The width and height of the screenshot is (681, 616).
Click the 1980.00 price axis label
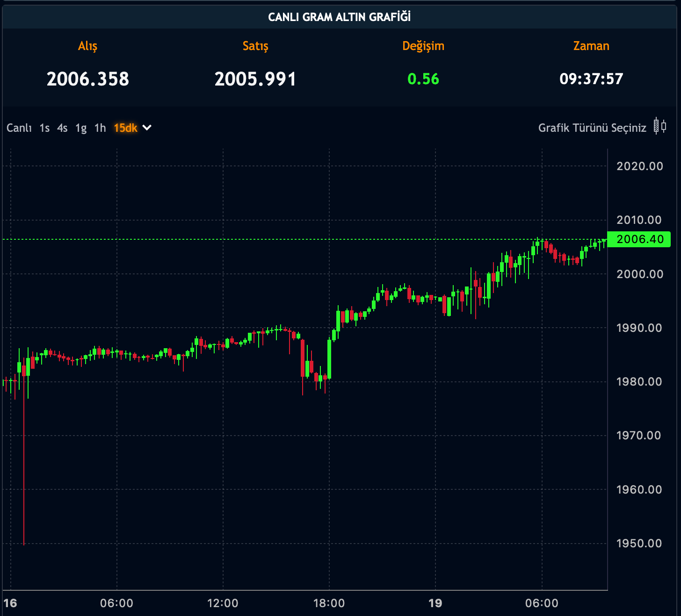point(639,382)
